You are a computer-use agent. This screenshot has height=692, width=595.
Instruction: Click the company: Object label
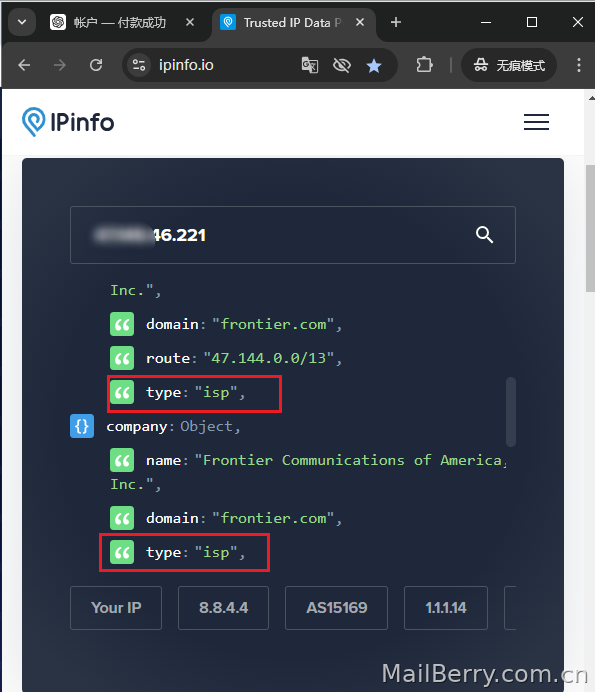coord(173,426)
